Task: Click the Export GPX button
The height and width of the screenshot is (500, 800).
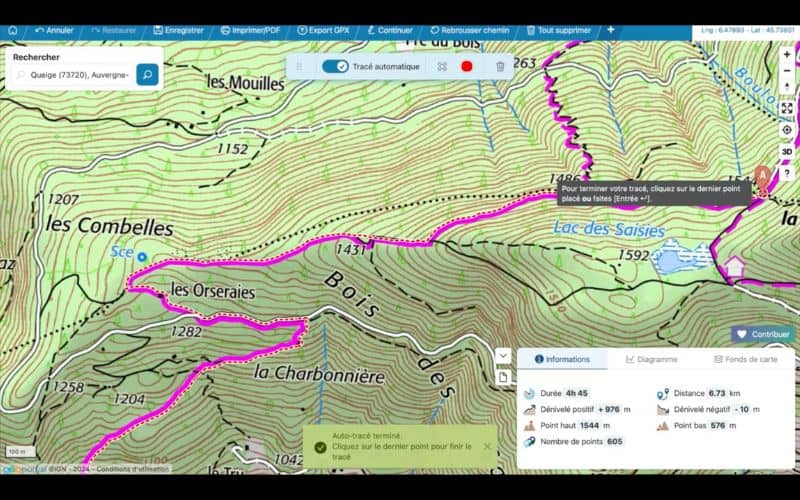Action: point(326,30)
